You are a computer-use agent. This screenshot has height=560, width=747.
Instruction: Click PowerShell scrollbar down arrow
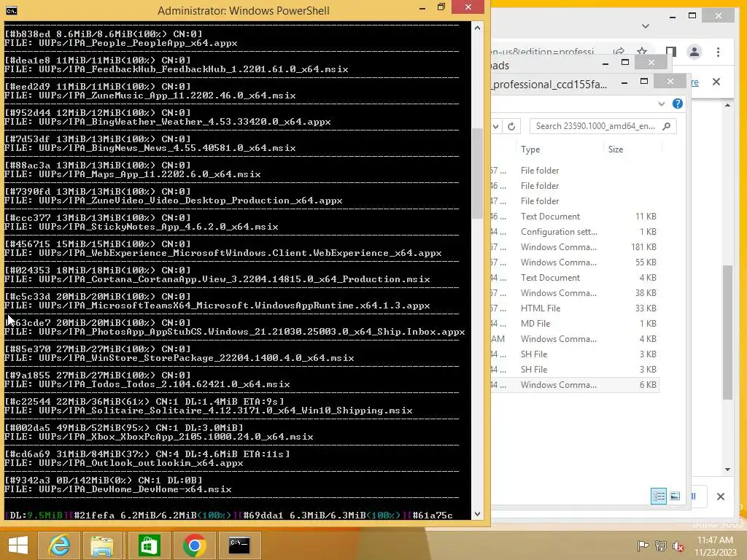tap(477, 514)
